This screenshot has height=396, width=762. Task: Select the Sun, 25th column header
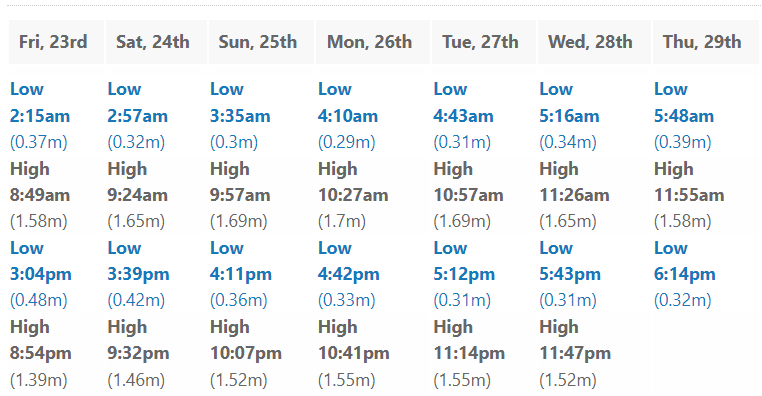[261, 42]
